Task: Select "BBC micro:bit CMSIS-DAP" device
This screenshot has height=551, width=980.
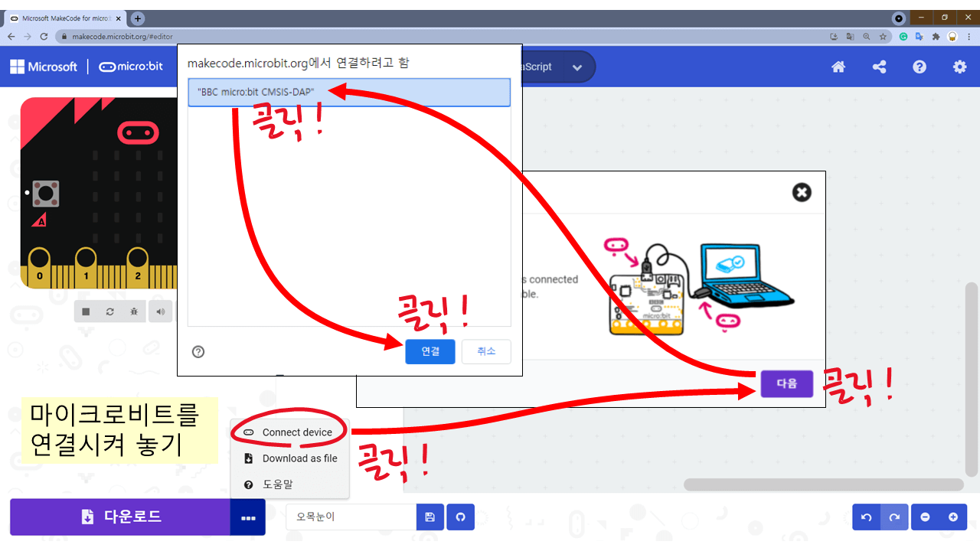Action: point(349,92)
